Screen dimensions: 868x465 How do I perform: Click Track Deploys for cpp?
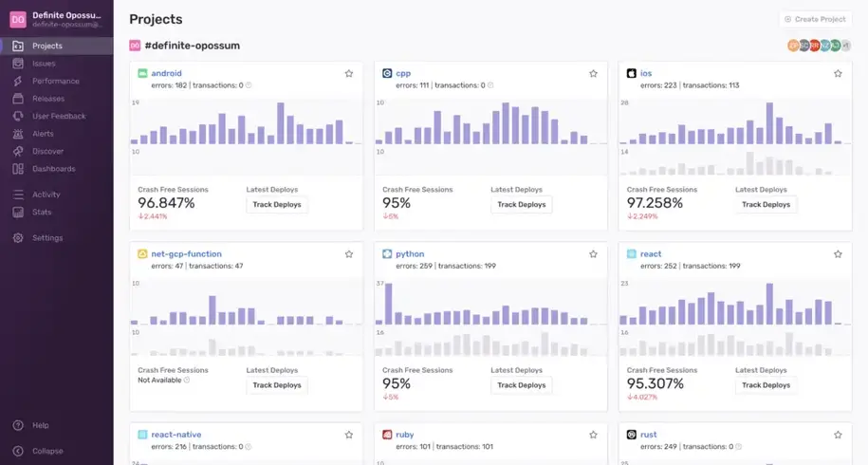tap(522, 205)
